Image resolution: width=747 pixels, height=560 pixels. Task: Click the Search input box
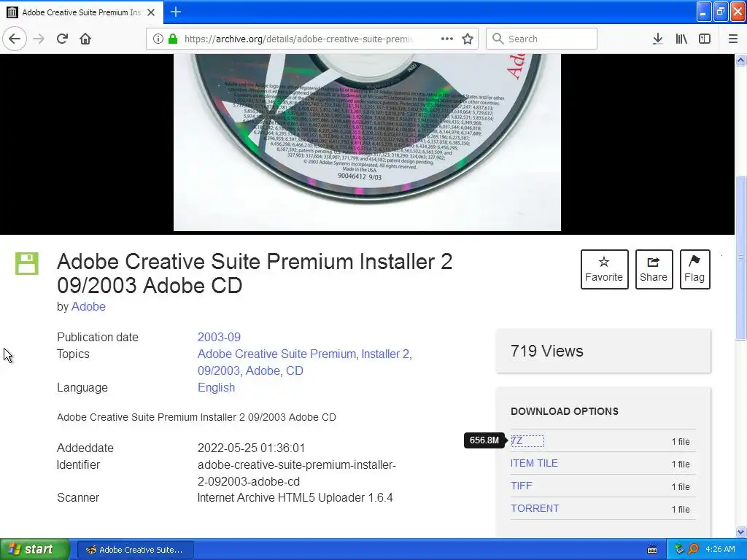coord(541,39)
